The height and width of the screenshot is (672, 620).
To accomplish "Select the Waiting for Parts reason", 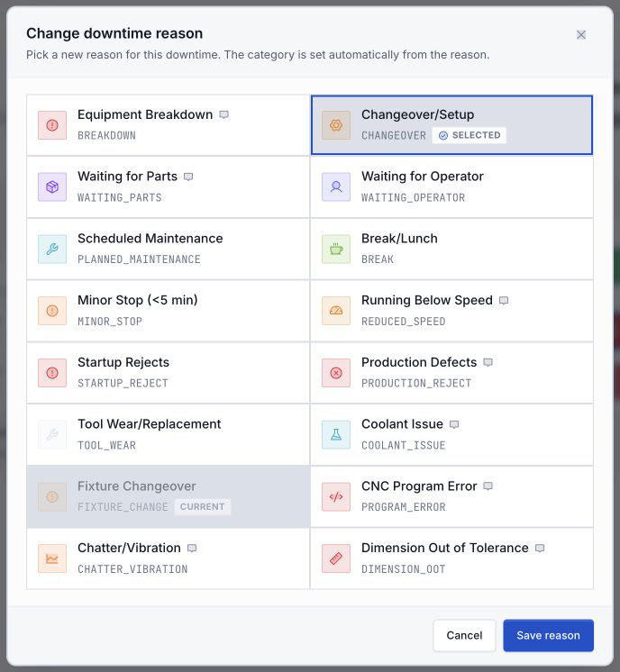I will click(169, 186).
